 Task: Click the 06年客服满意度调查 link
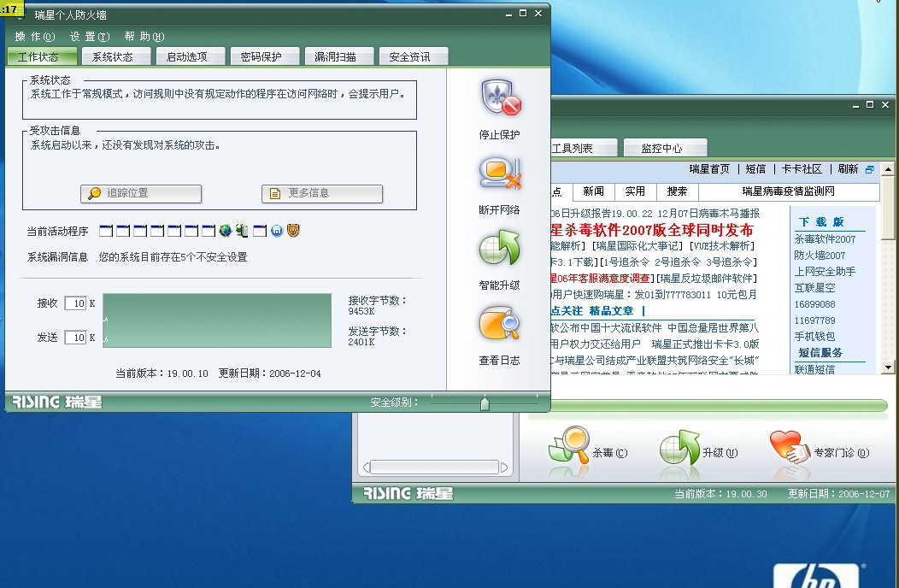point(600,279)
